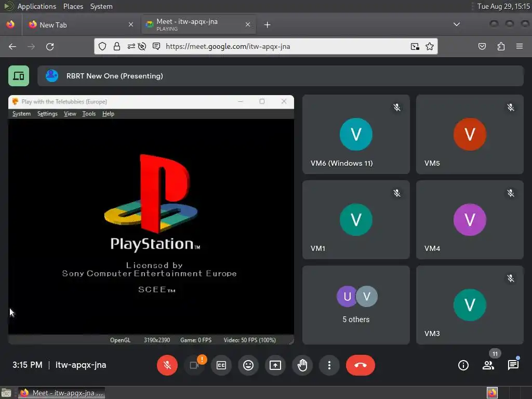Open picture-in-picture icon in address bar

pyautogui.click(x=415, y=46)
